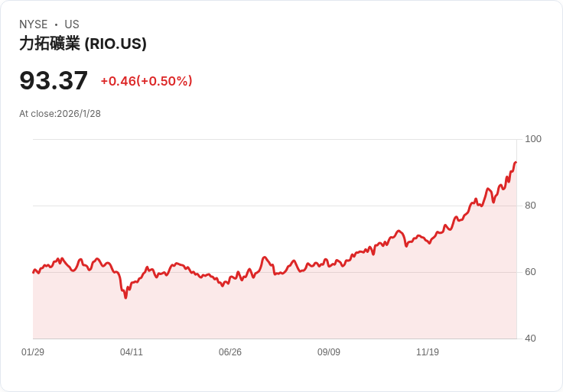This screenshot has width=563, height=392.
Task: Click the At close date text
Action: pos(60,114)
